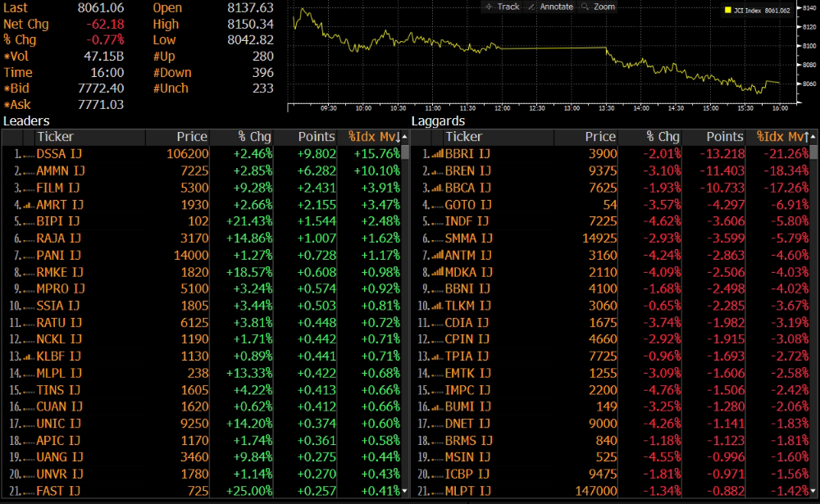820x504 pixels.
Task: Click Leaders % Chg column header
Action: pyautogui.click(x=254, y=137)
